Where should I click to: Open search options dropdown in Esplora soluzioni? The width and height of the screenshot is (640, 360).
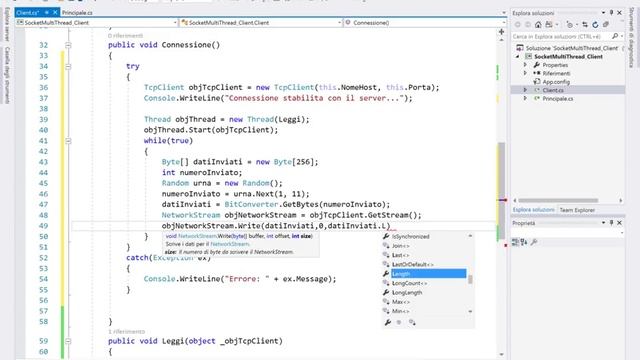(x=622, y=36)
